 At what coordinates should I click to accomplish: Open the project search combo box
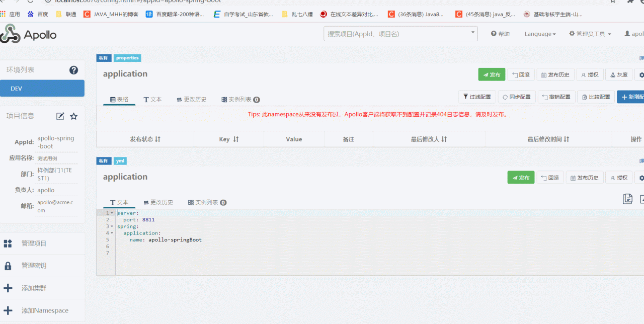coord(400,34)
